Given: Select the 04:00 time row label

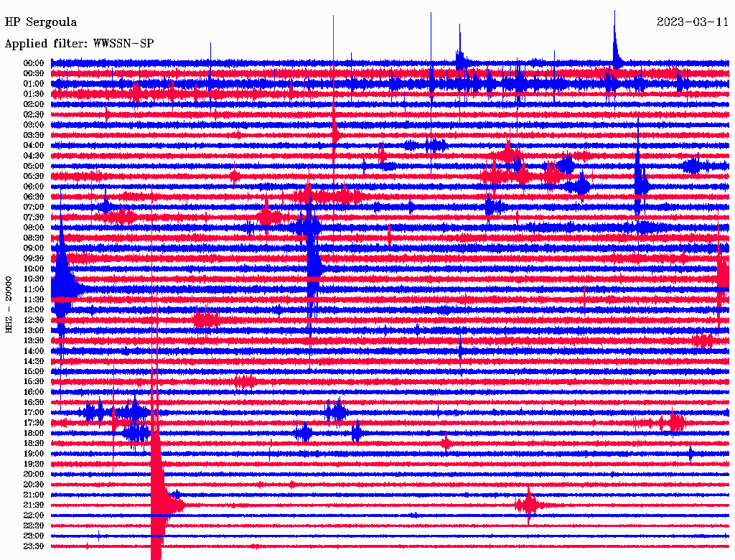Looking at the screenshot, I should click(x=34, y=146).
